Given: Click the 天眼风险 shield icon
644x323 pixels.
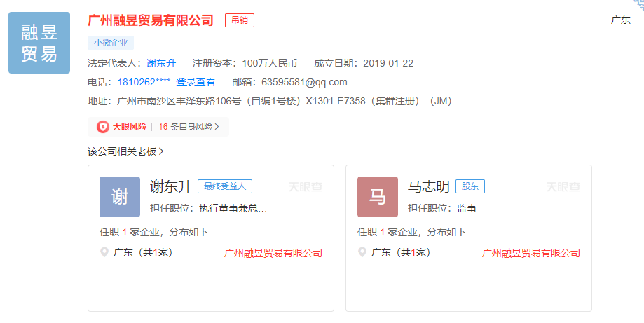Looking at the screenshot, I should pyautogui.click(x=103, y=127).
